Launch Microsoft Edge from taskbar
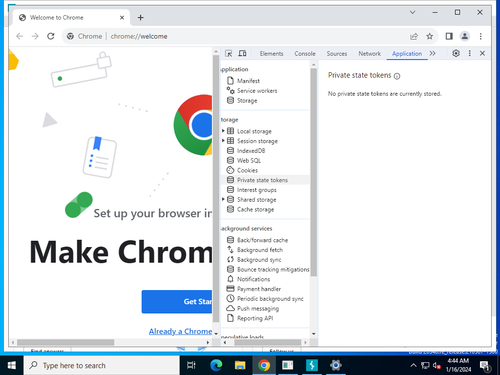500x375 pixels. (x=216, y=366)
